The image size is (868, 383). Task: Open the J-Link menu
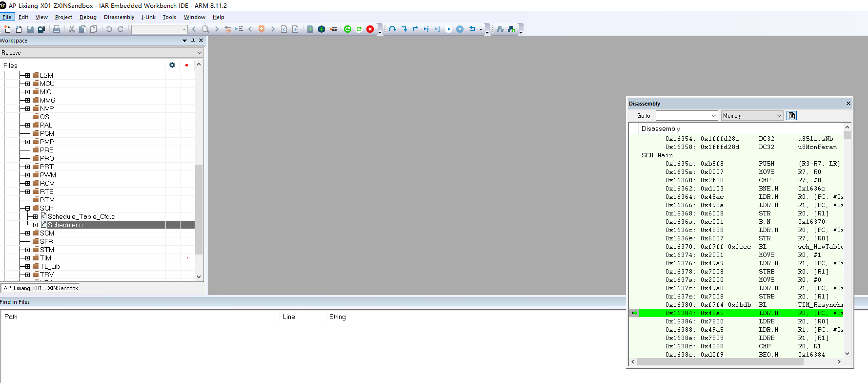click(x=148, y=17)
